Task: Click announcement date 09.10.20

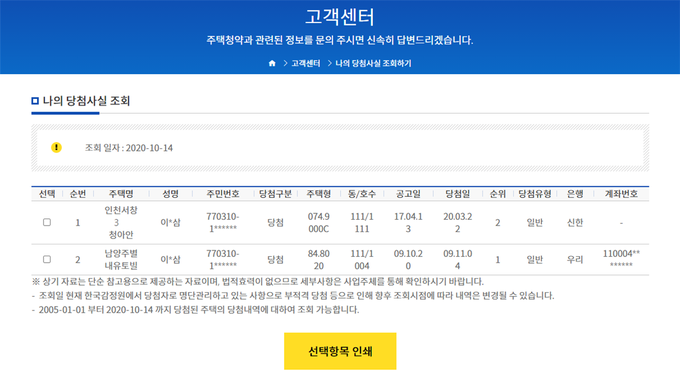Action: (x=408, y=259)
